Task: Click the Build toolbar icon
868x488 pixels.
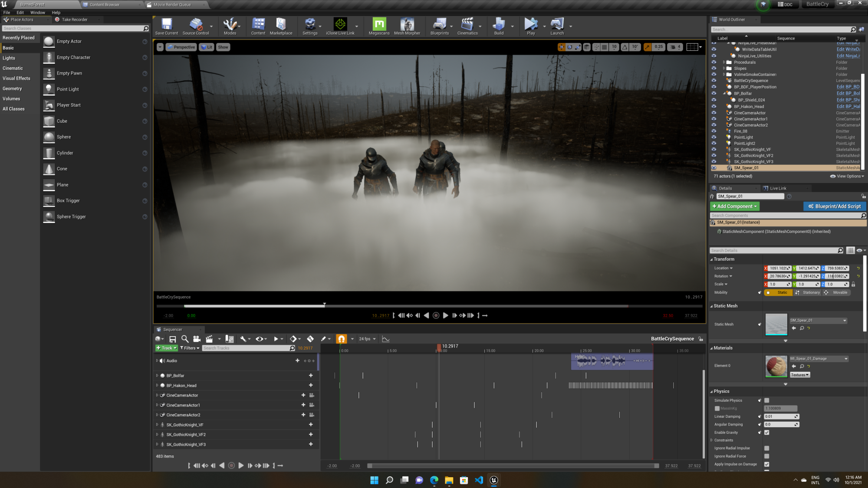Action: [x=499, y=26]
